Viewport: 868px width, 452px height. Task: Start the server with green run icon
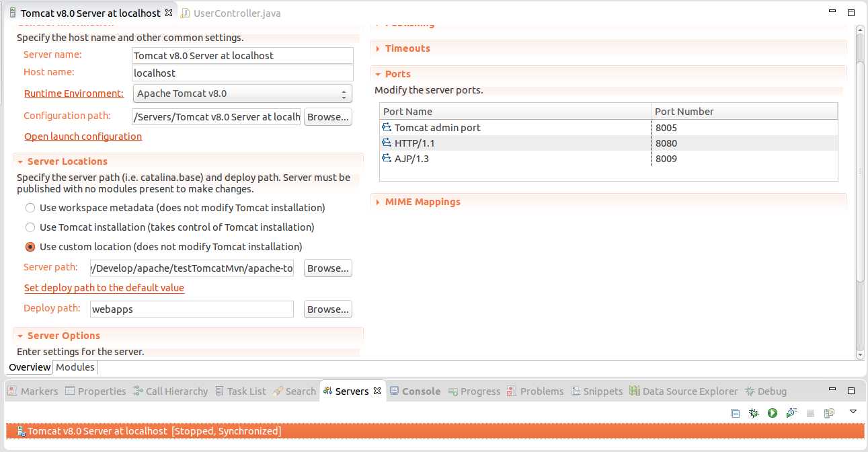[773, 413]
